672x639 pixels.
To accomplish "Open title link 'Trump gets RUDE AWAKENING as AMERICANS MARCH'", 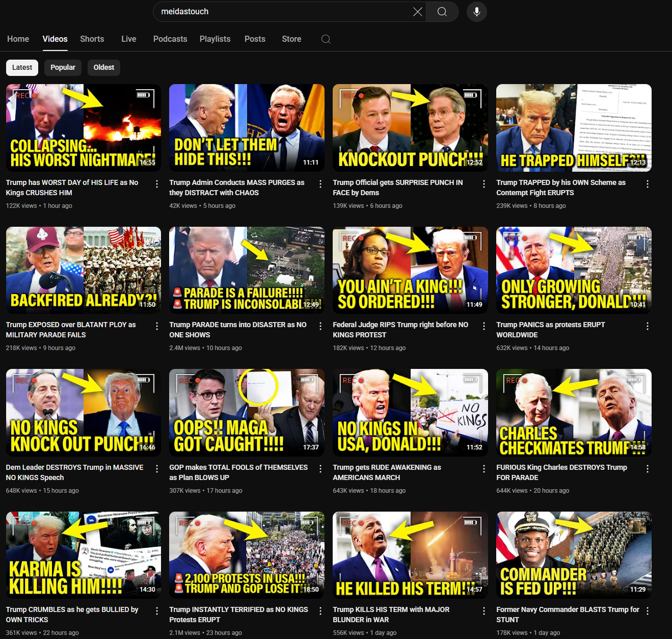I will [387, 472].
